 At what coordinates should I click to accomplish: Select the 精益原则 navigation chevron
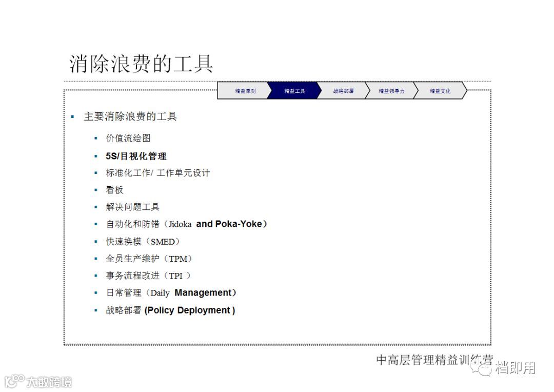tap(244, 90)
